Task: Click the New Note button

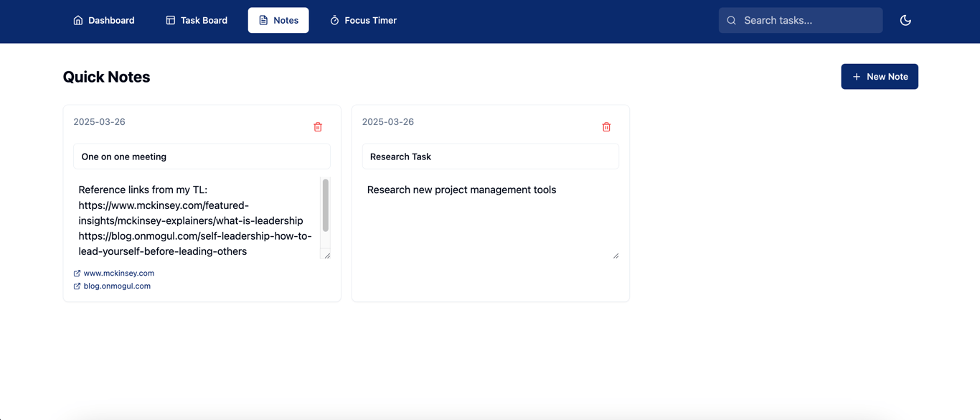Action: [x=880, y=76]
